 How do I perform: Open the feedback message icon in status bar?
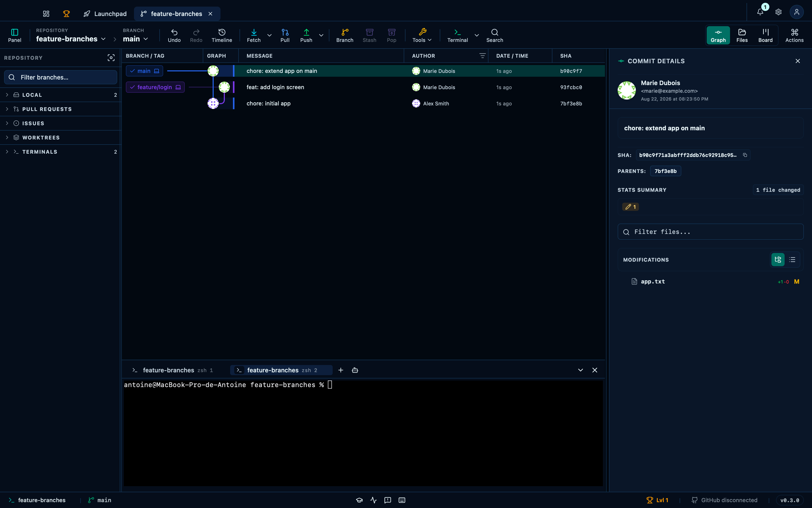387,500
